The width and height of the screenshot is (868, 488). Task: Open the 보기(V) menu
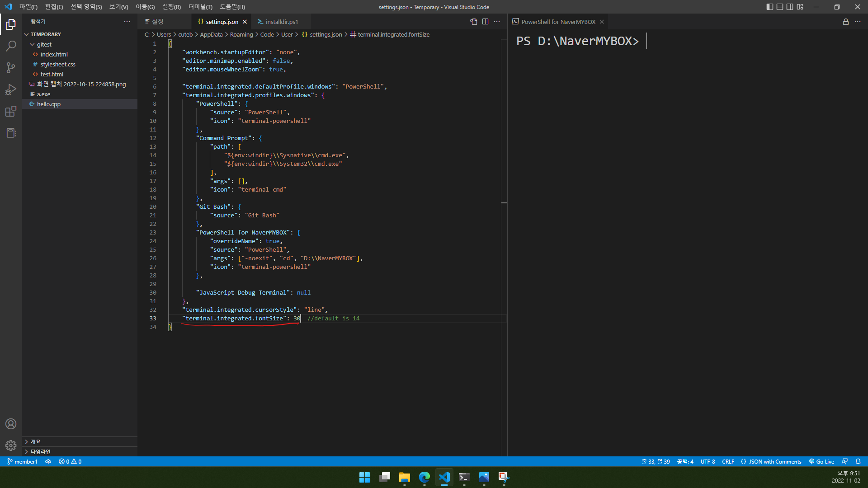pos(118,7)
